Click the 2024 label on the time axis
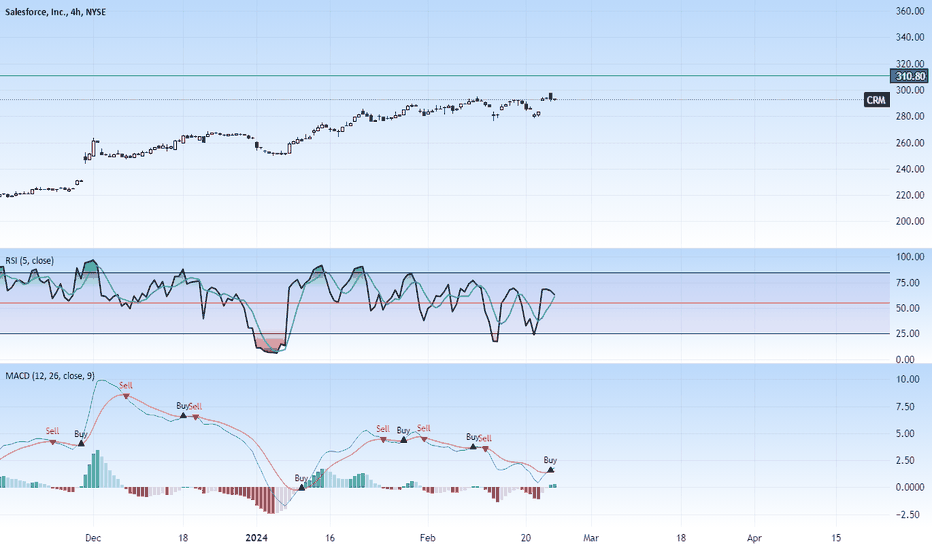The image size is (932, 550). tap(257, 538)
